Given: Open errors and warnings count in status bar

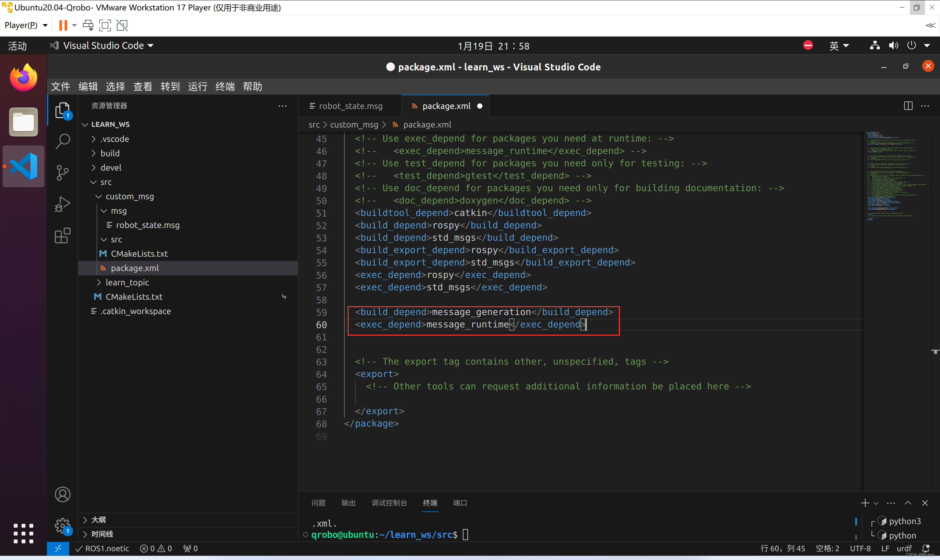Looking at the screenshot, I should pos(156,548).
